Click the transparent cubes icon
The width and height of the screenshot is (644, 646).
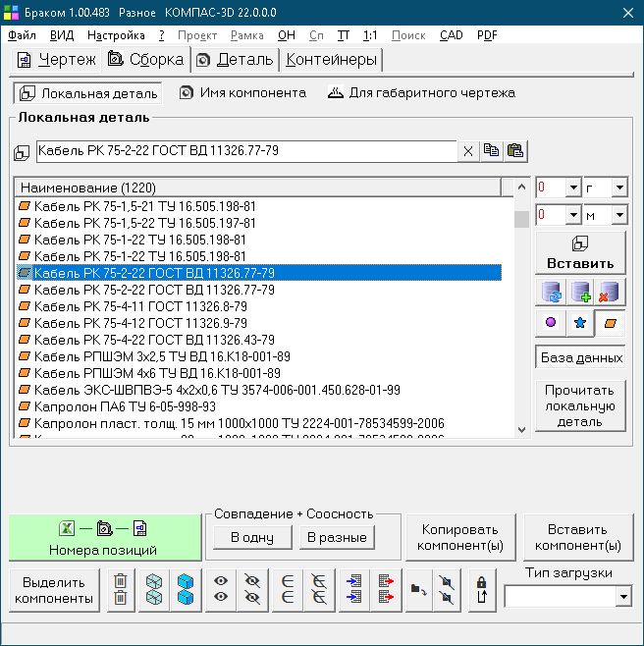click(154, 590)
